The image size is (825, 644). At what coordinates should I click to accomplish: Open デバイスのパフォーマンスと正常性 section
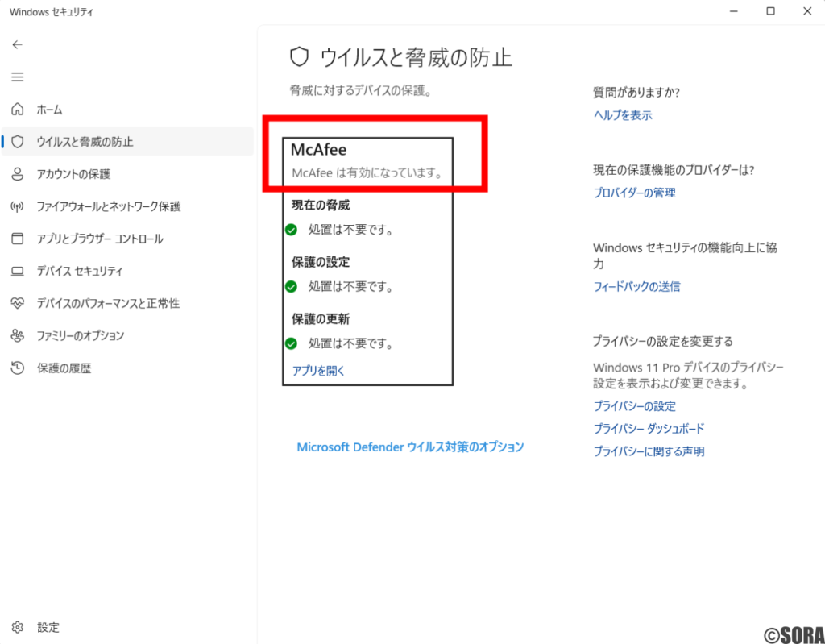tap(126, 303)
